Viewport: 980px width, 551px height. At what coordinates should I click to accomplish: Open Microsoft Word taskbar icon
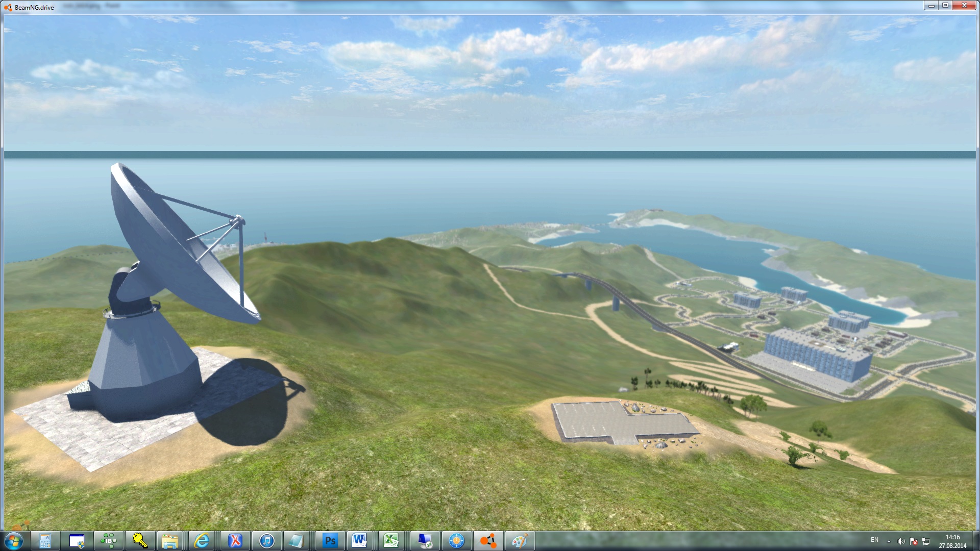[360, 540]
